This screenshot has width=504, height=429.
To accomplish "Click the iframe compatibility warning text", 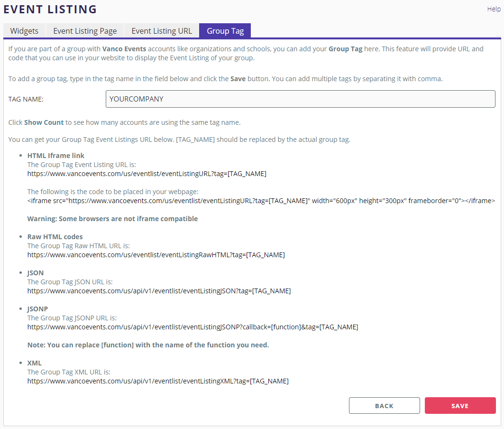I will (x=112, y=219).
